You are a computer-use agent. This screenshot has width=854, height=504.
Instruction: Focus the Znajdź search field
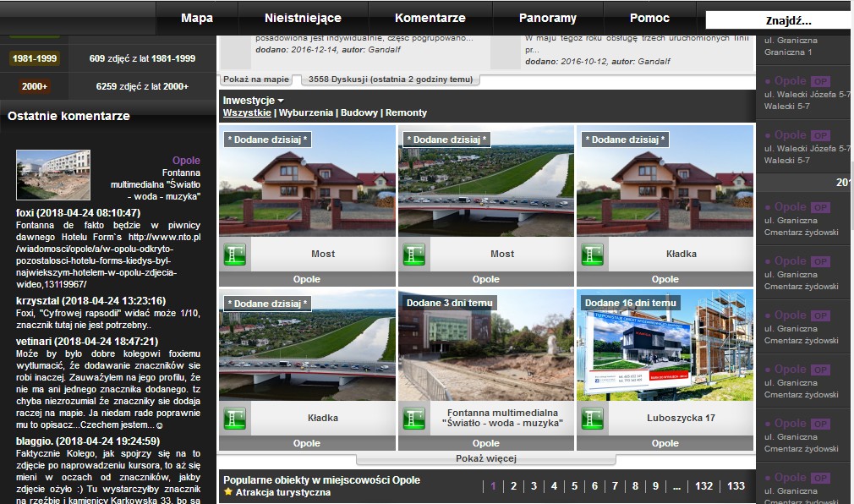pos(778,20)
